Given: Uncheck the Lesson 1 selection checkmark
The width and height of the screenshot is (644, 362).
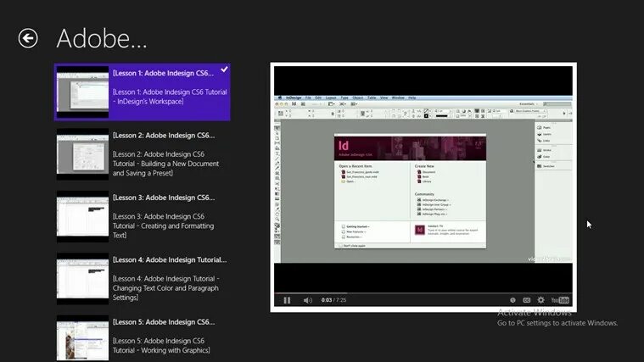Looking at the screenshot, I should [224, 70].
